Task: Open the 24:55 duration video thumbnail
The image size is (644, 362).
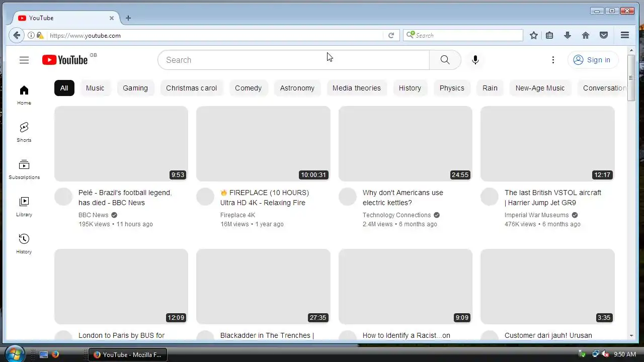Action: (406, 144)
